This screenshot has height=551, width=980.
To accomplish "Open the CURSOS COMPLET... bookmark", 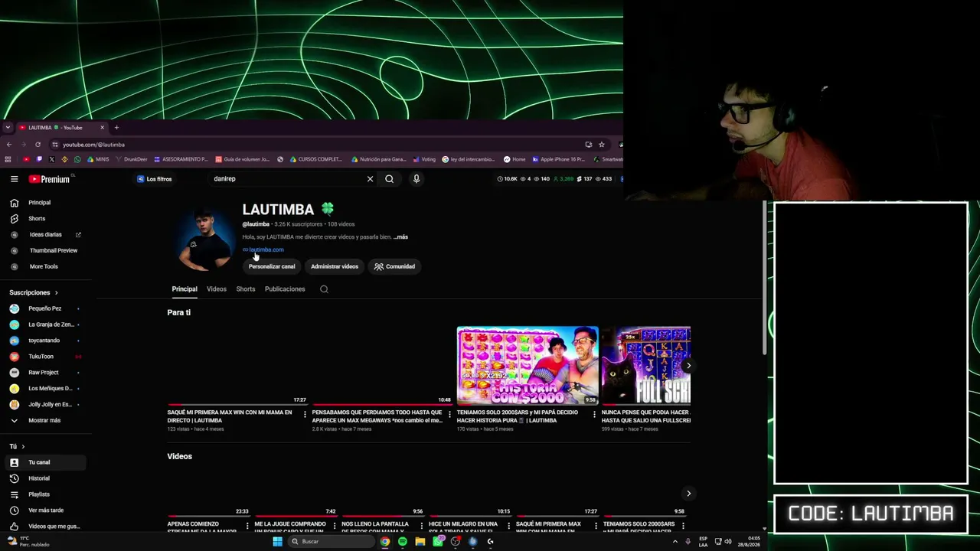I will (x=315, y=159).
